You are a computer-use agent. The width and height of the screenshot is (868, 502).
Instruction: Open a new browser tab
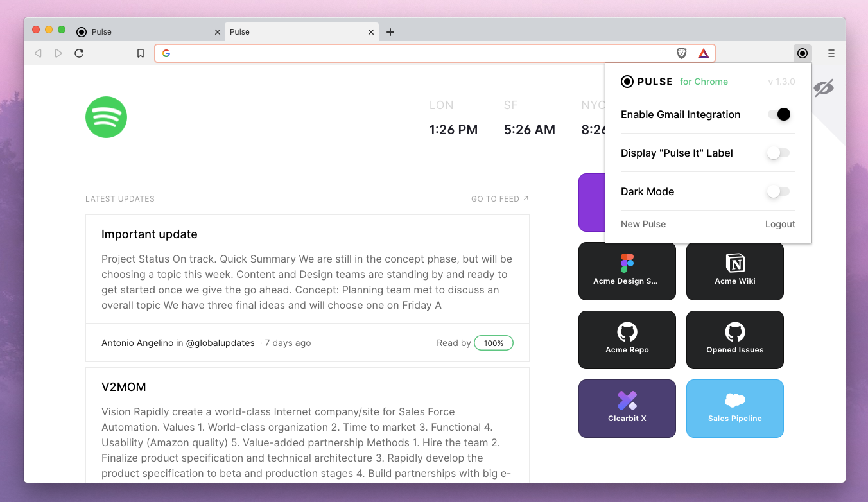pyautogui.click(x=390, y=32)
